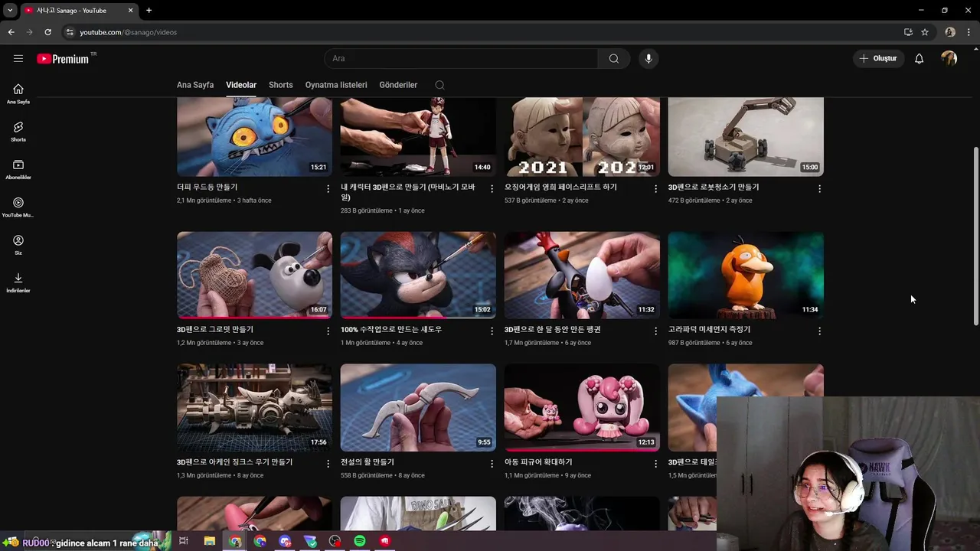This screenshot has height=551, width=980.
Task: Open options for 고라파덕 미세먼지 측정기 video
Action: click(x=820, y=331)
